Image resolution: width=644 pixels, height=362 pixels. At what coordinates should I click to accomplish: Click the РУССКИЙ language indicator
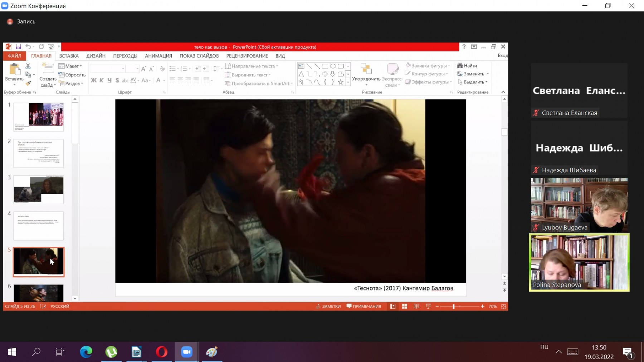point(60,306)
